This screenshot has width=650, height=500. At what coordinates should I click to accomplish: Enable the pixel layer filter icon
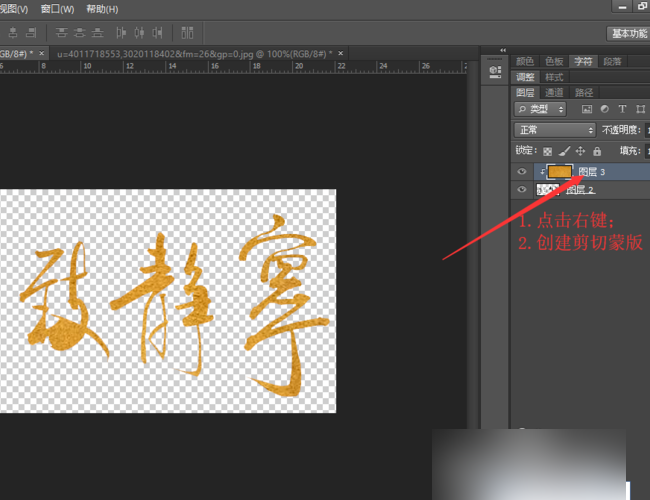click(x=587, y=109)
